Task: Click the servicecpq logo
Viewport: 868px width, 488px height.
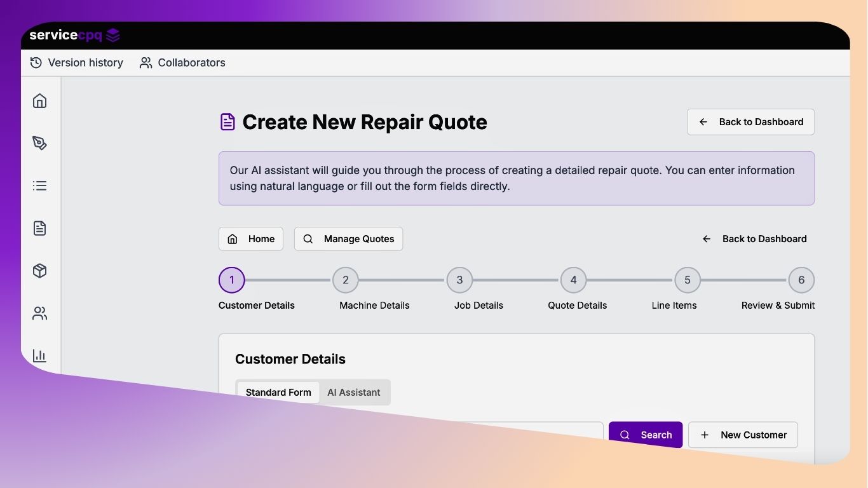Action: (74, 36)
